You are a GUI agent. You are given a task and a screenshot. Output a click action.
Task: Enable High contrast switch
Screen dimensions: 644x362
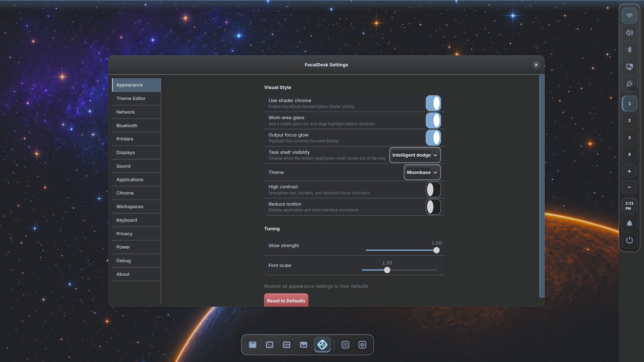tap(433, 190)
